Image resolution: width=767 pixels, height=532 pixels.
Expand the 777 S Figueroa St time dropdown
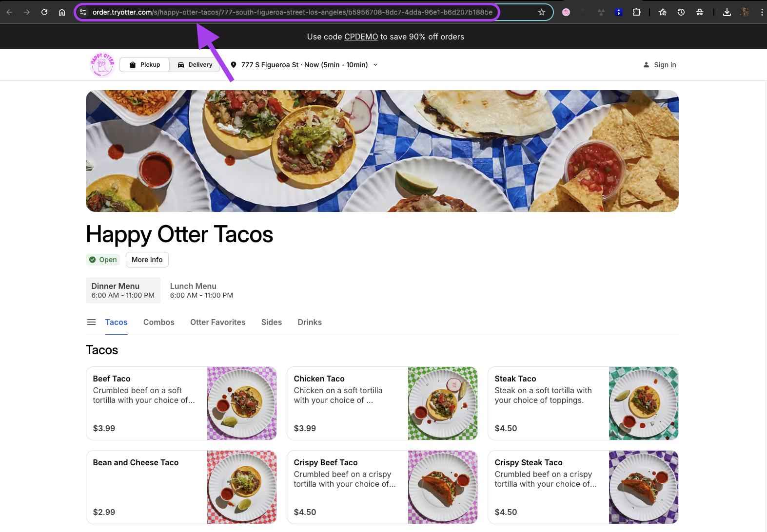pos(305,65)
